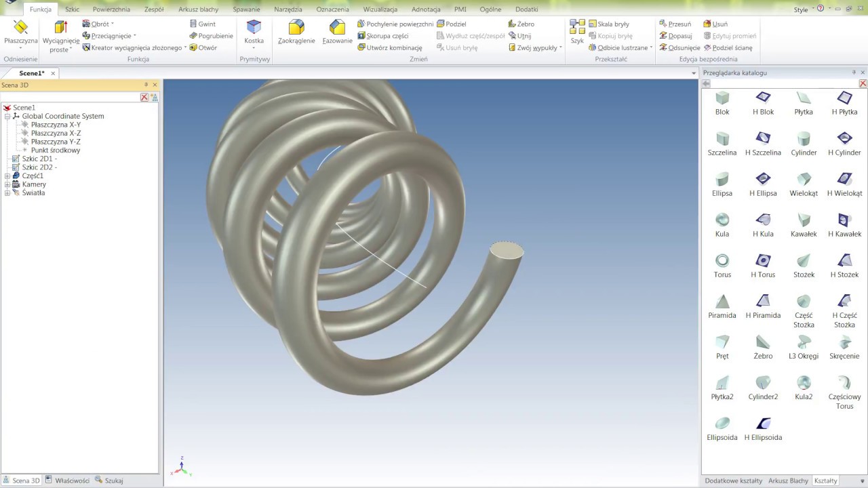Click the Szyk pattern tool
This screenshot has height=488, width=868.
pos(577,33)
